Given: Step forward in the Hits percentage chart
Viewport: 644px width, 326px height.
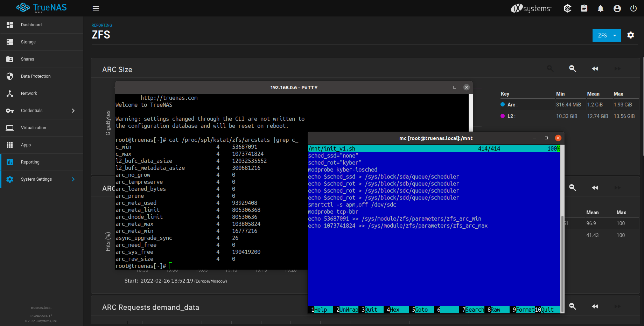Looking at the screenshot, I should (x=617, y=188).
